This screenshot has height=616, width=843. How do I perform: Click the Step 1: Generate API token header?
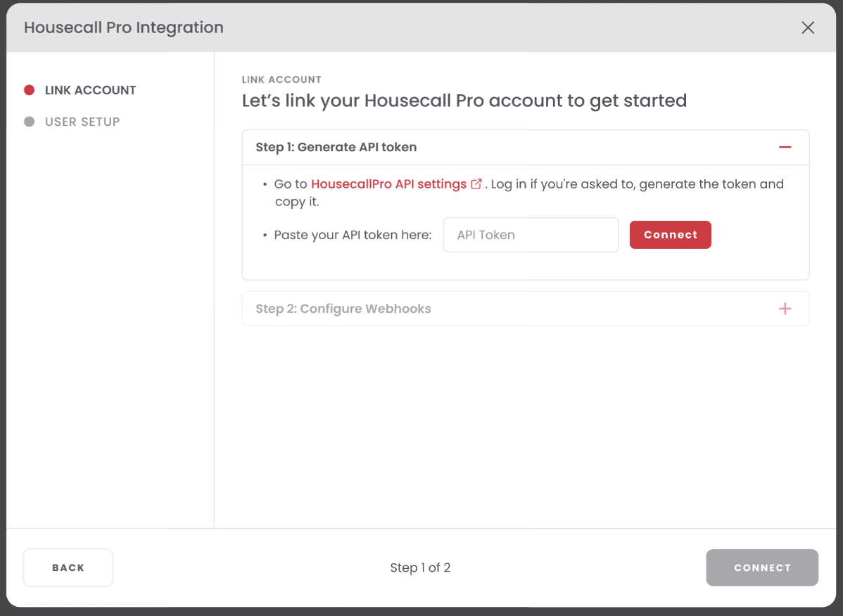(x=525, y=147)
